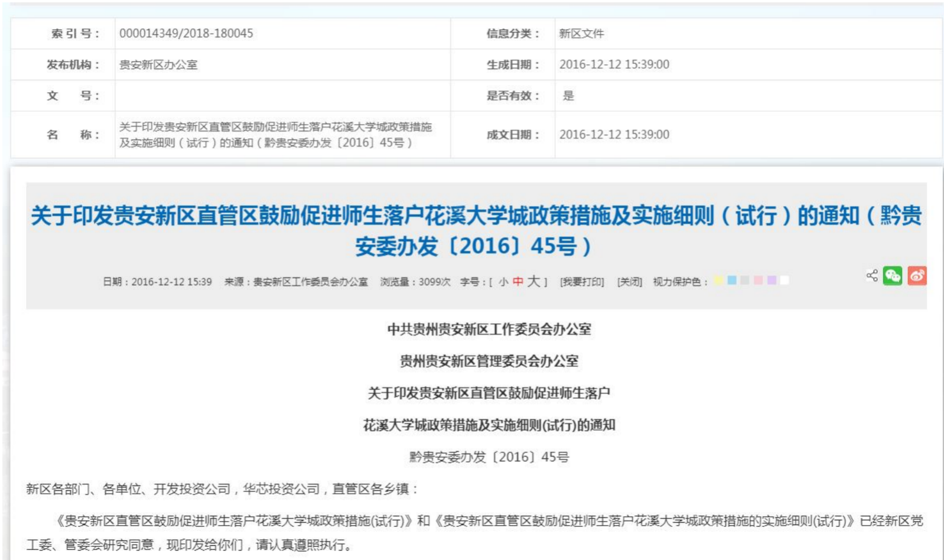Viewport: 944px width, 560px height.
Task: Click the [关闭] close link
Action: 630,282
